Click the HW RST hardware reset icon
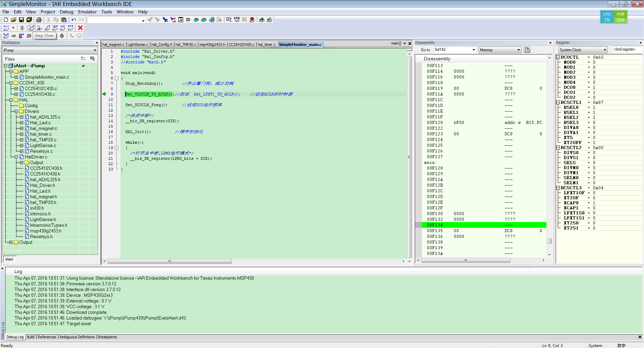644x348 pixels. coord(29,36)
